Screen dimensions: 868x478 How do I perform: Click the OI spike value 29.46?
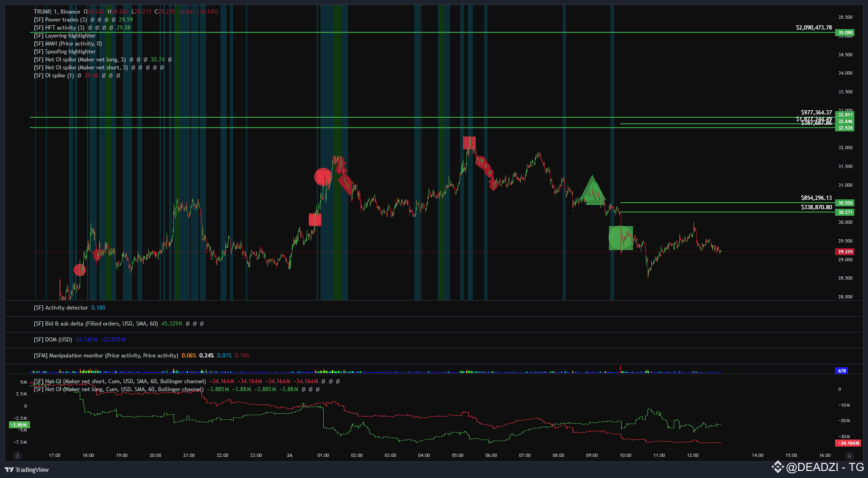coord(91,76)
